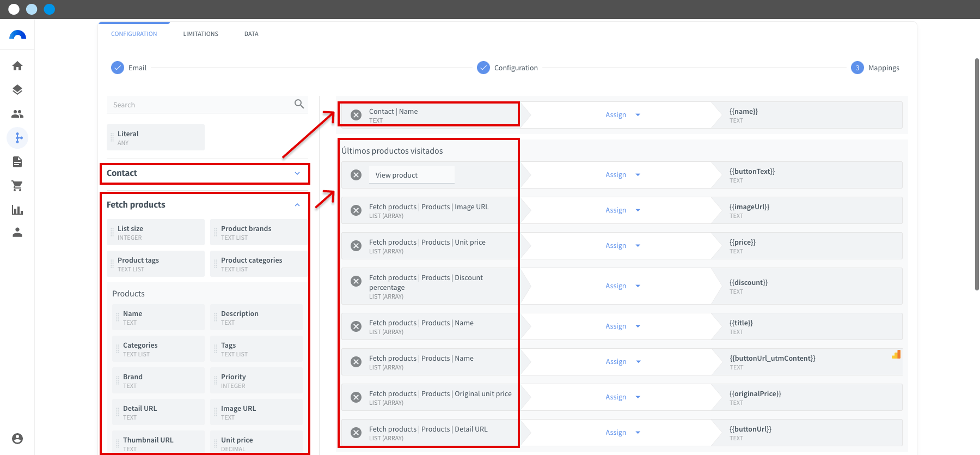Open the Assign dropdown for {{buttonUrl}}
This screenshot has height=455, width=980.
coord(623,433)
